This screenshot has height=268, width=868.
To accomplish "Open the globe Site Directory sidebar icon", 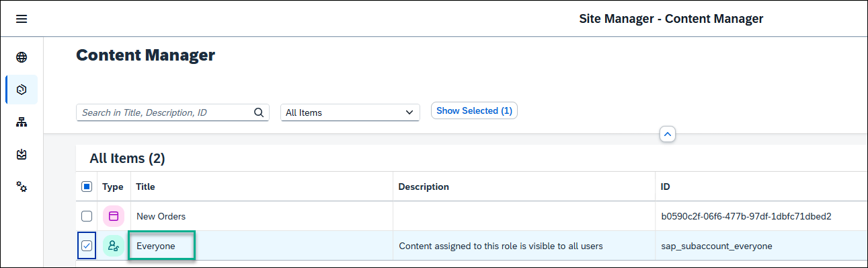I will 22,58.
